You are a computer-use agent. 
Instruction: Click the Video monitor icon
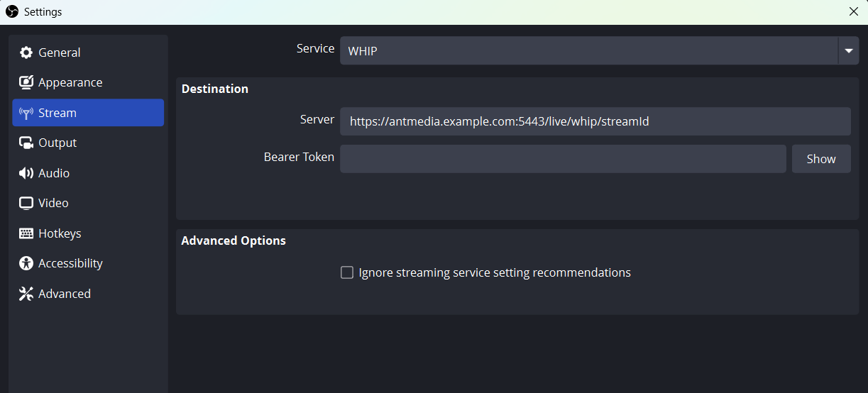[26, 203]
